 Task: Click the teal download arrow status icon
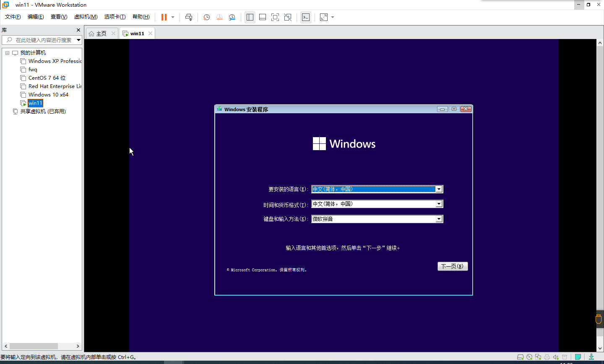pos(591,357)
